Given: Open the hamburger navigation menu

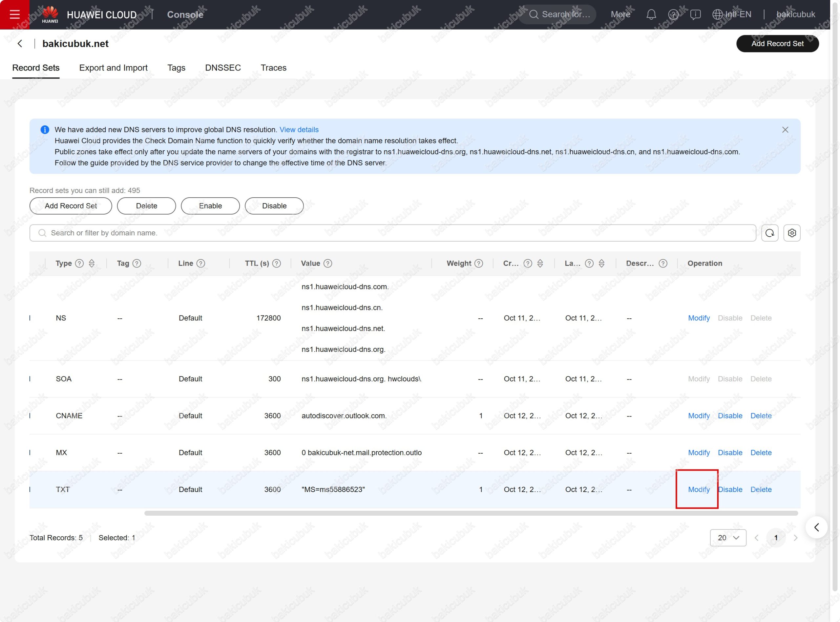Looking at the screenshot, I should (14, 14).
